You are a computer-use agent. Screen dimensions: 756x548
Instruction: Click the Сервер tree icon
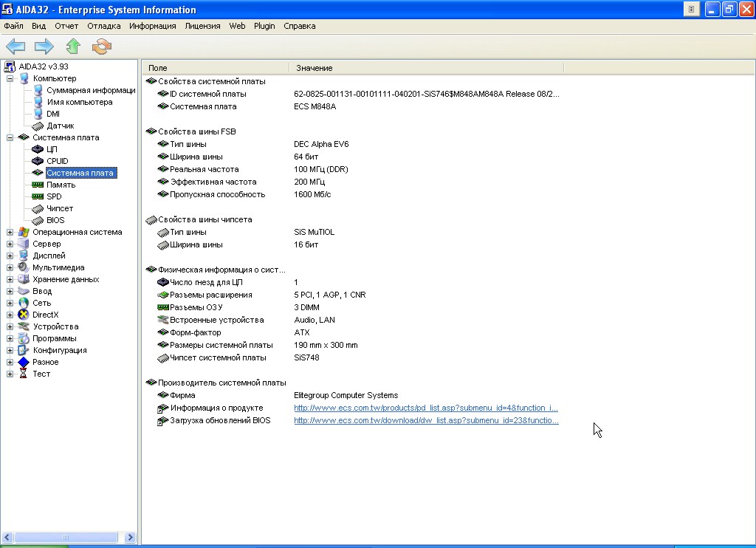(x=24, y=244)
